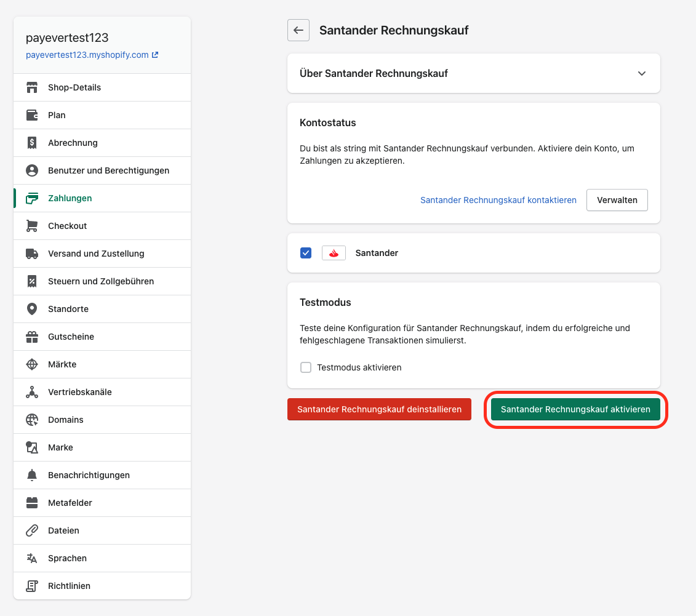Click the Versand und Zustellung truck icon
Image resolution: width=696 pixels, height=616 pixels.
(32, 254)
